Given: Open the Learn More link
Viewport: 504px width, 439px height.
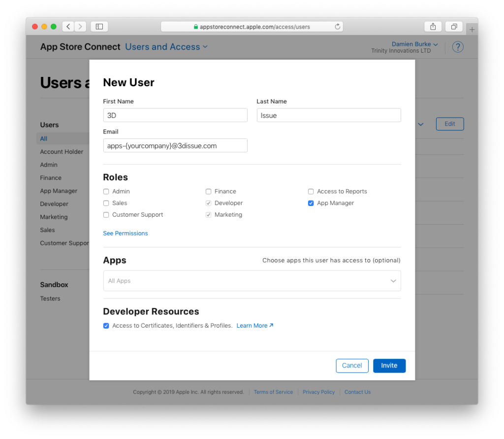Looking at the screenshot, I should (255, 326).
